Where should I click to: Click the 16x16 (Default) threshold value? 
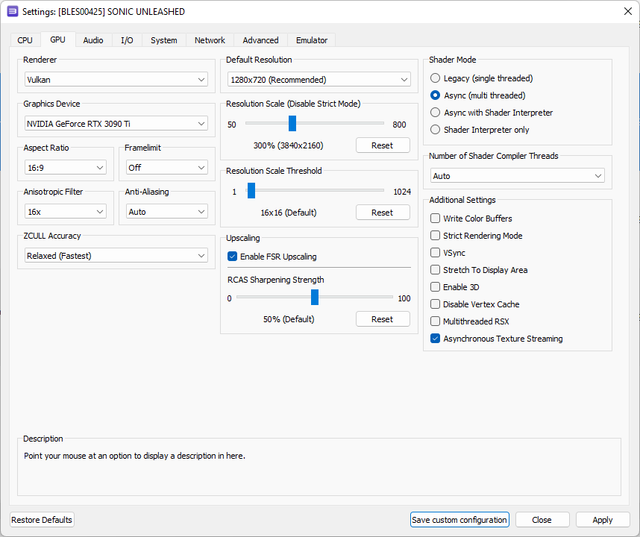pyautogui.click(x=289, y=213)
